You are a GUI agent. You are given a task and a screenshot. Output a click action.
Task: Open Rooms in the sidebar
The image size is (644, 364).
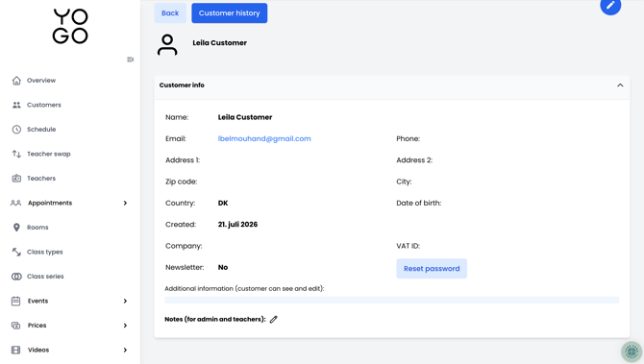(37, 228)
